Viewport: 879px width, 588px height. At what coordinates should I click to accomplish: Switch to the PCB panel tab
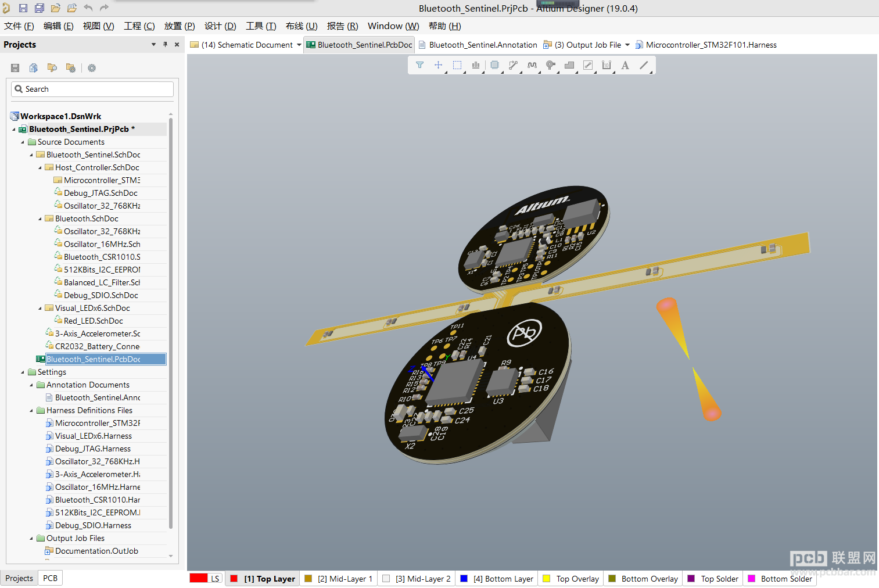click(51, 578)
